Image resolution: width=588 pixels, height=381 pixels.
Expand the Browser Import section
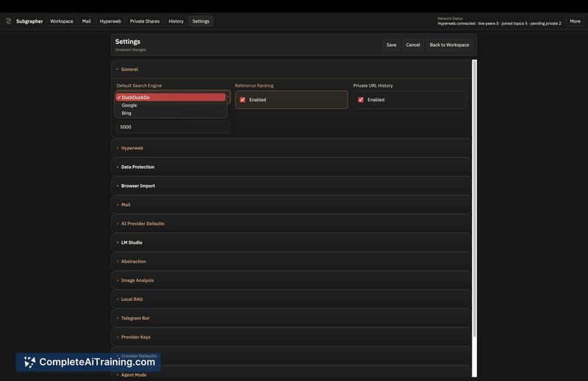(x=291, y=186)
